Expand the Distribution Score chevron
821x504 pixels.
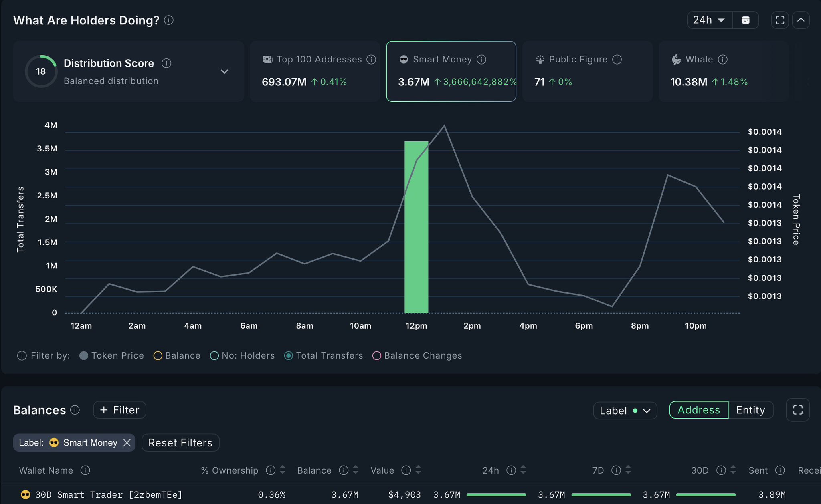224,72
